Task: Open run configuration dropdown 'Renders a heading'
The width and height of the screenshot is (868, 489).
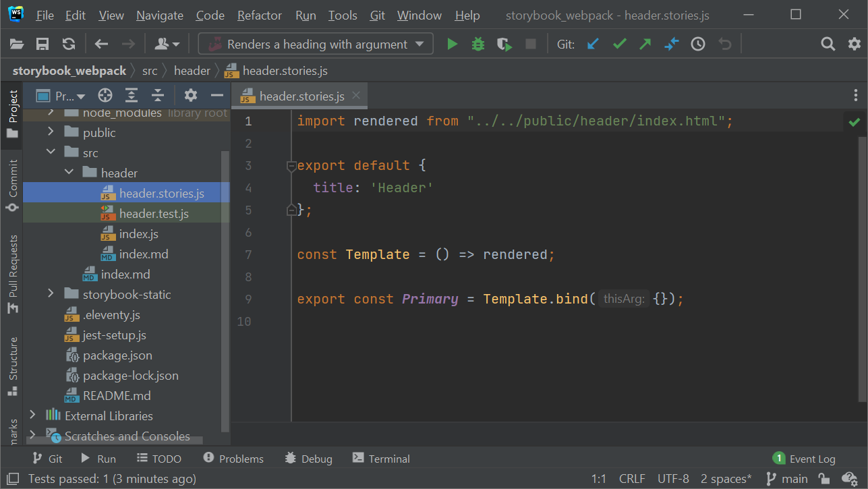Action: (x=316, y=45)
